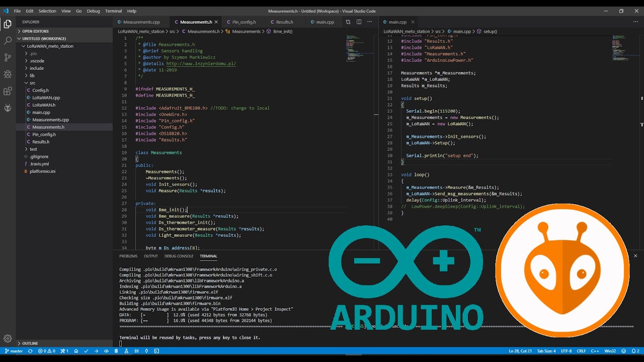This screenshot has width=644, height=362.
Task: Open the File menu
Action: (x=17, y=11)
